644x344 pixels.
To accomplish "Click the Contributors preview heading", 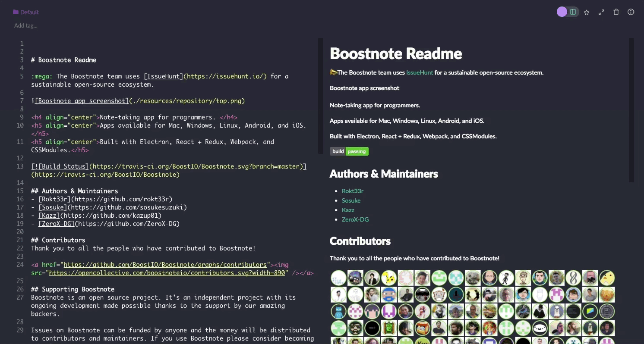I will [x=360, y=241].
